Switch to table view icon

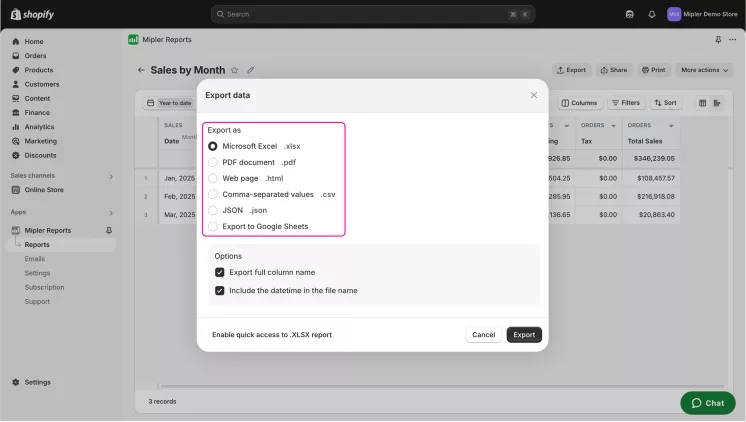point(702,103)
